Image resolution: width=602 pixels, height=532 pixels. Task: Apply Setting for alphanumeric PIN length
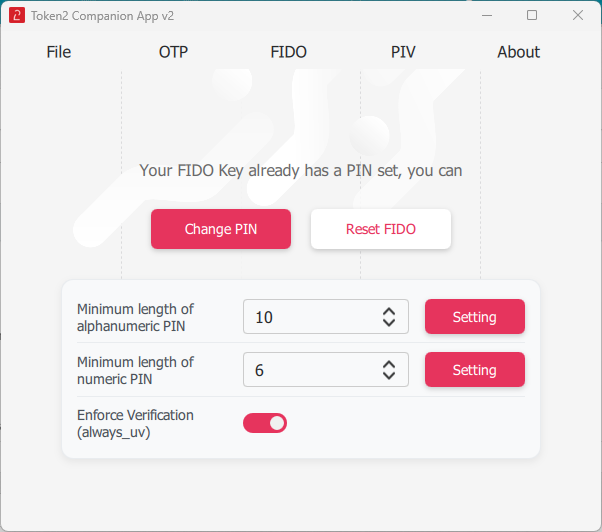475,317
